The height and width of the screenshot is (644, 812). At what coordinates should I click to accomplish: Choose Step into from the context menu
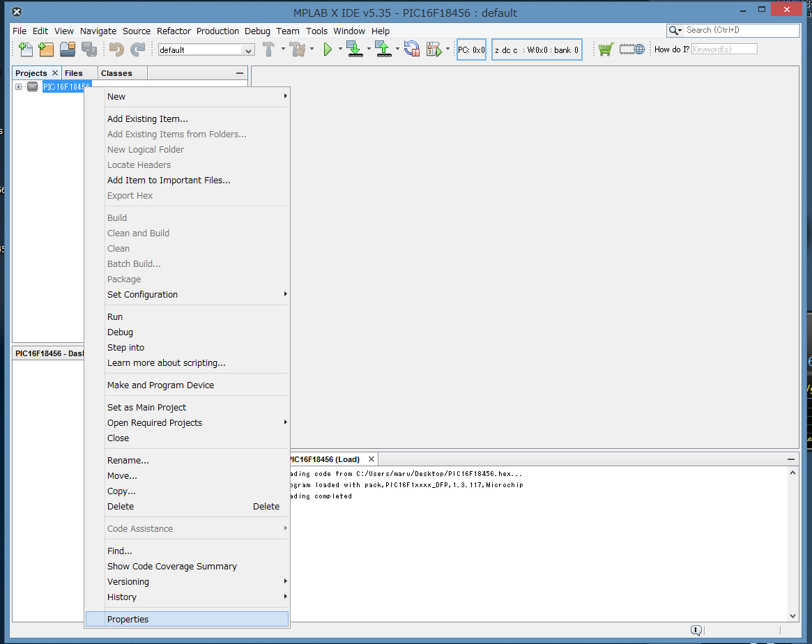pos(187,348)
